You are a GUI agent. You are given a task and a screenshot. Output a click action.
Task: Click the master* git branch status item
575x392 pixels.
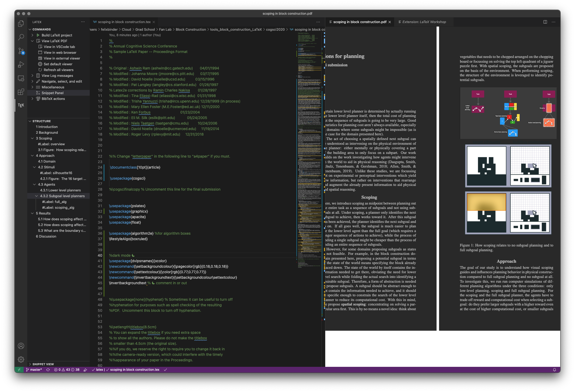coord(34,369)
